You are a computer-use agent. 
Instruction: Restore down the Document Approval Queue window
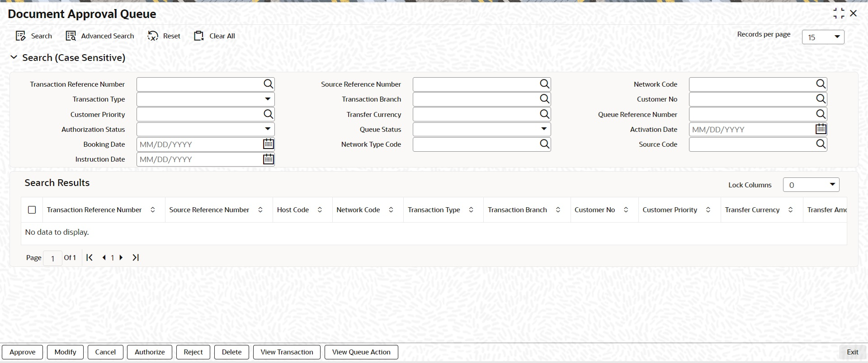click(839, 14)
